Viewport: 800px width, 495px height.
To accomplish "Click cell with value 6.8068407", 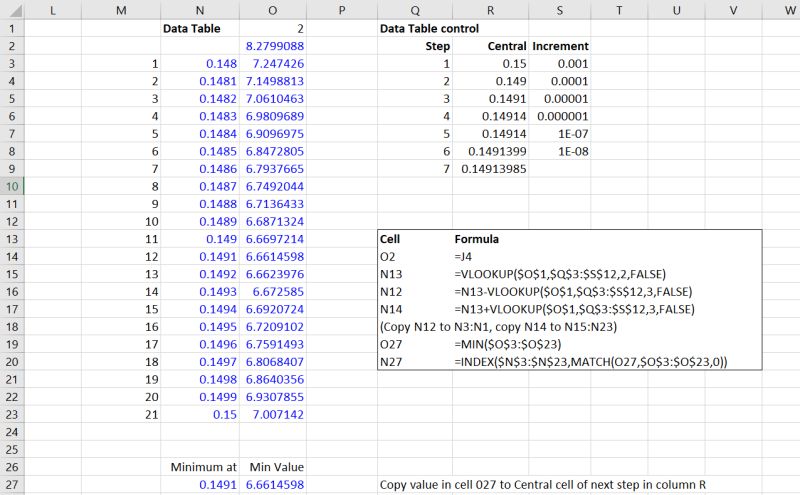I will 273,362.
